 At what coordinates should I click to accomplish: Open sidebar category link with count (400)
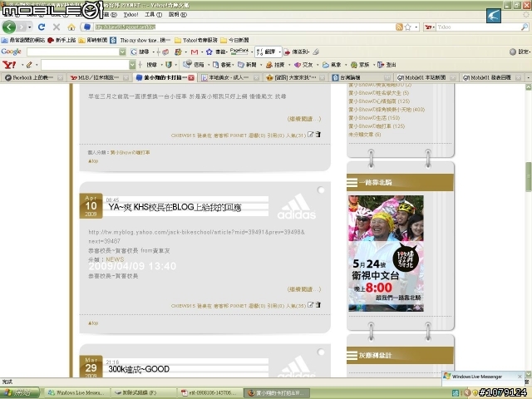tap(387, 109)
